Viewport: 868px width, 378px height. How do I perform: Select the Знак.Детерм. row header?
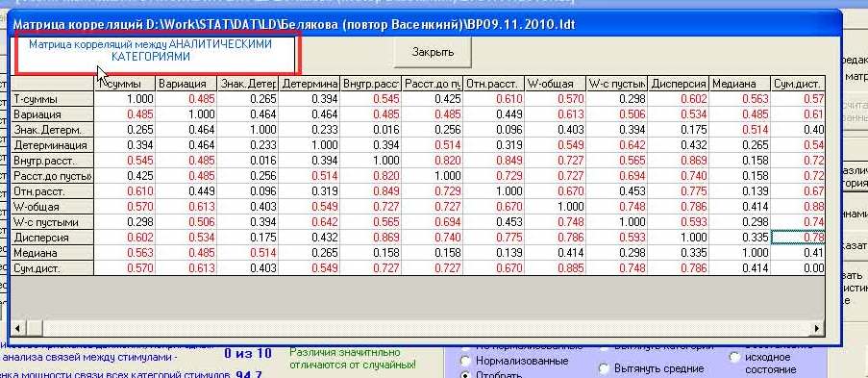(x=53, y=130)
